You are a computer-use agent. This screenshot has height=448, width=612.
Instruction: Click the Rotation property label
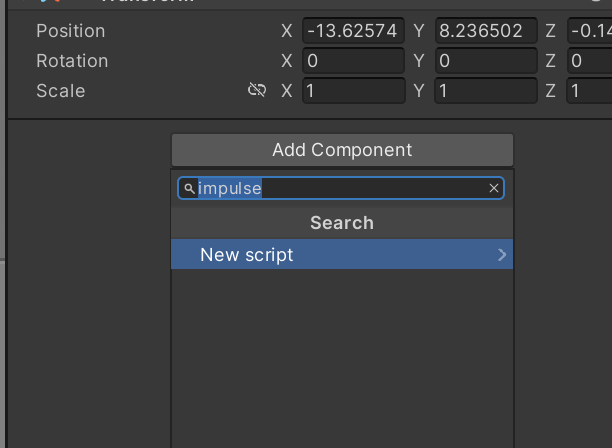click(72, 61)
